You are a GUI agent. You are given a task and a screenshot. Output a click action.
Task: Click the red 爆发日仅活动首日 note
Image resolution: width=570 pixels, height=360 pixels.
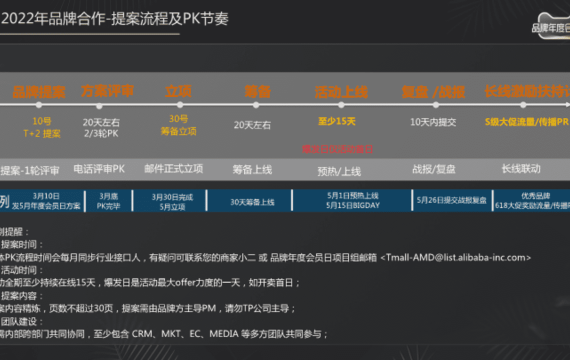pyautogui.click(x=338, y=149)
